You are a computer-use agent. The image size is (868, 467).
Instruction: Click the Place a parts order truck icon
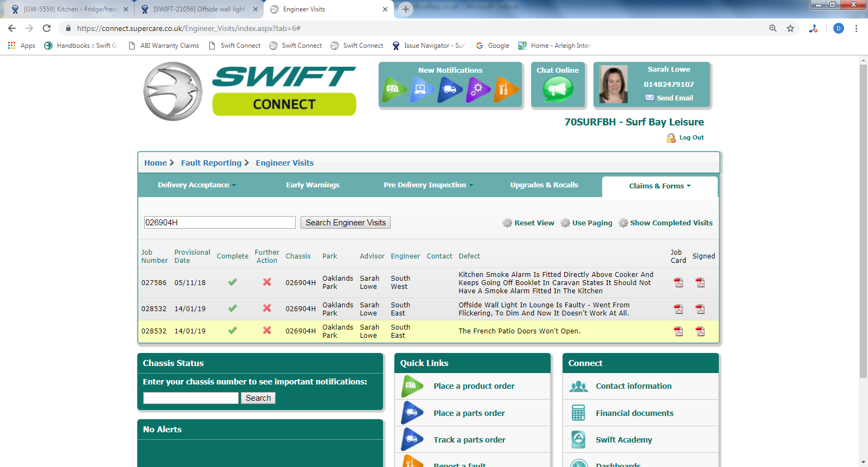coord(412,413)
